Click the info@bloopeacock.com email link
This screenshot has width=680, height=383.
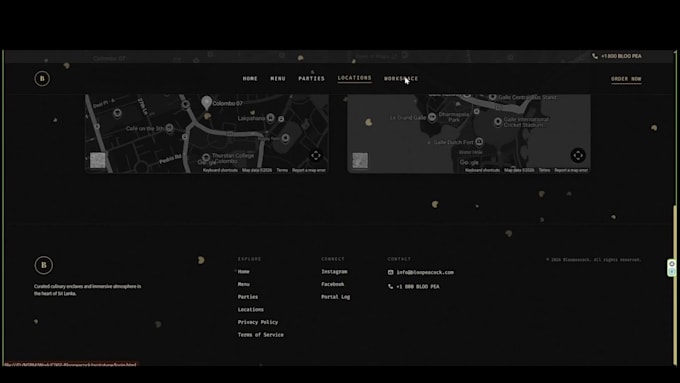[x=425, y=272]
